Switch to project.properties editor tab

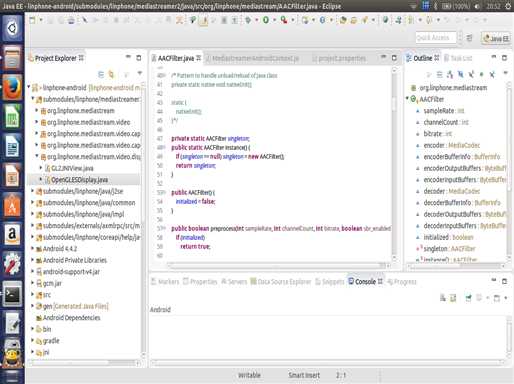[x=339, y=58]
